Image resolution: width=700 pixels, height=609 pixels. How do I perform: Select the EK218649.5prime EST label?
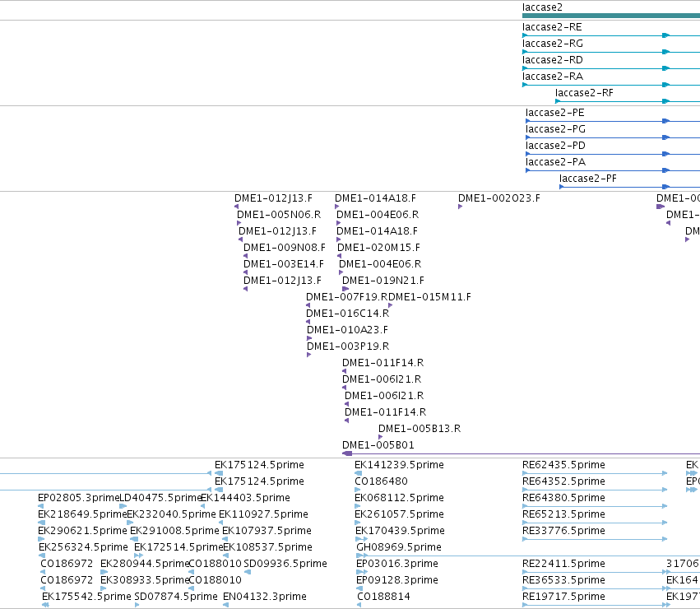pyautogui.click(x=82, y=514)
